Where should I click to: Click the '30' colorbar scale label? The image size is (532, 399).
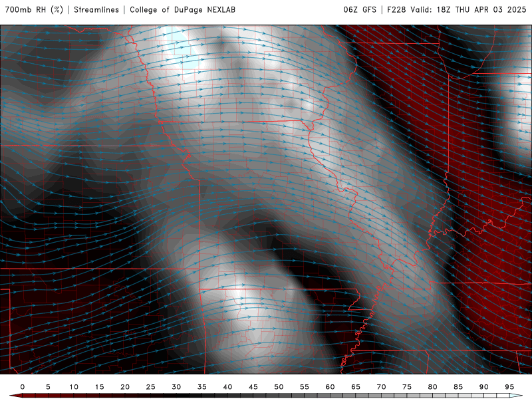point(176,387)
